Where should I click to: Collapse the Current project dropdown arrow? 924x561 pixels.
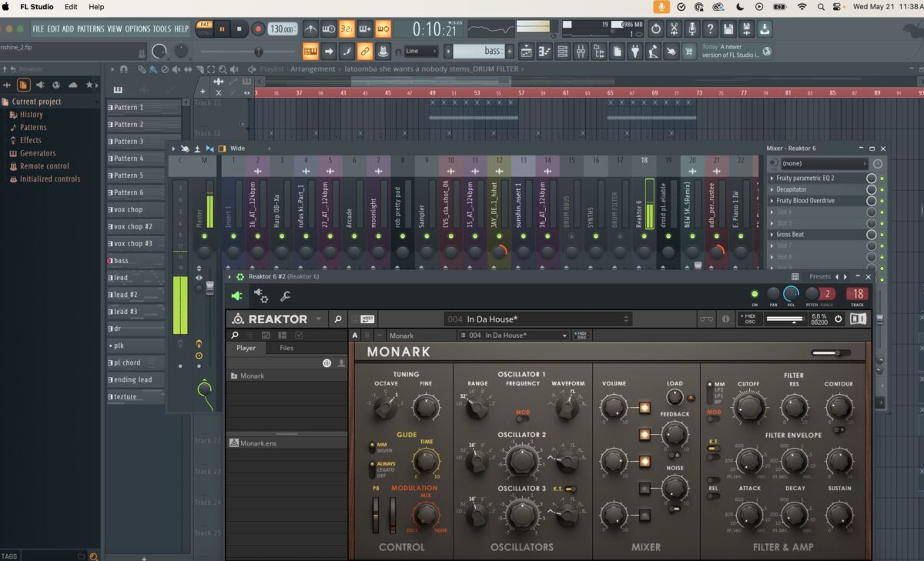click(x=95, y=102)
